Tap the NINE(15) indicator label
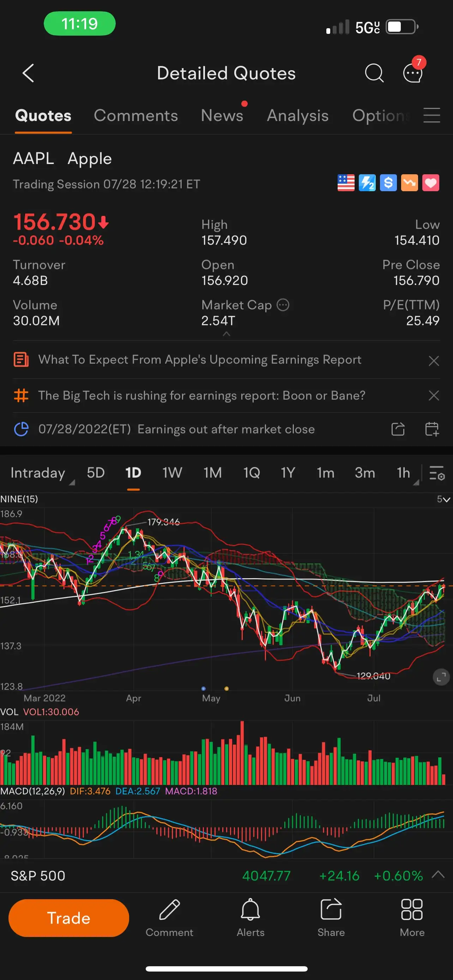The image size is (453, 980). [19, 499]
